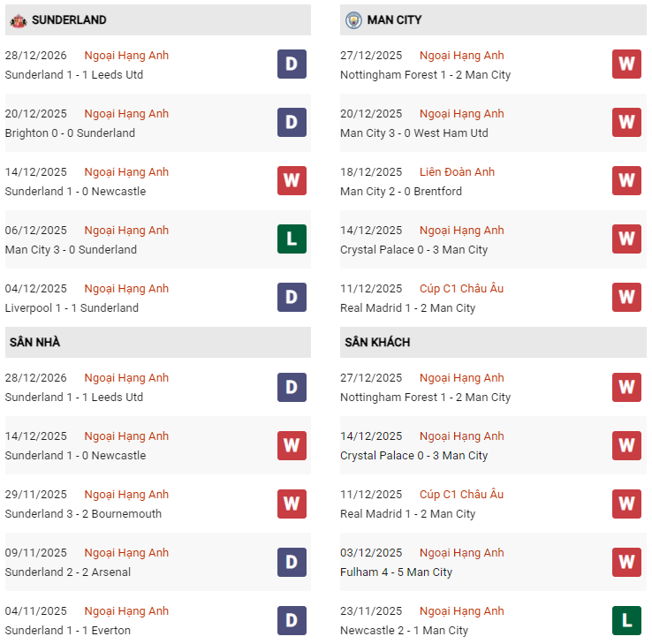Click the green L badge for Newcastle 2 - 1 Man City
The width and height of the screenshot is (652, 644).
(626, 620)
